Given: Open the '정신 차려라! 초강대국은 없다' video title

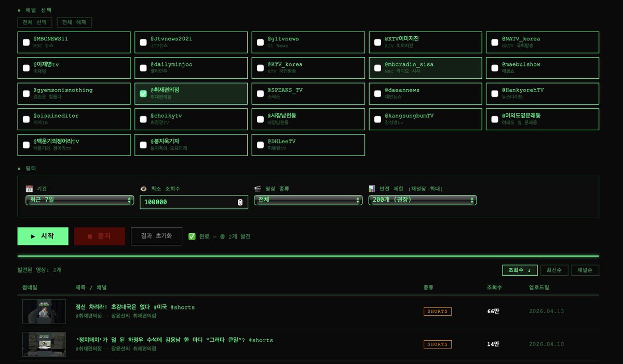Looking at the screenshot, I should click(135, 307).
